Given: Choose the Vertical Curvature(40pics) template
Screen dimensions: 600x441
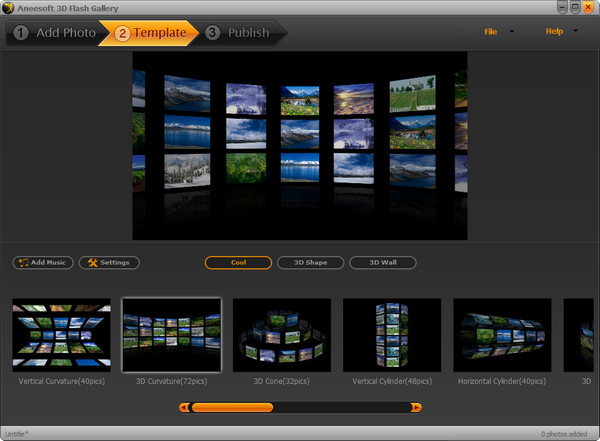Looking at the screenshot, I should pos(62,335).
